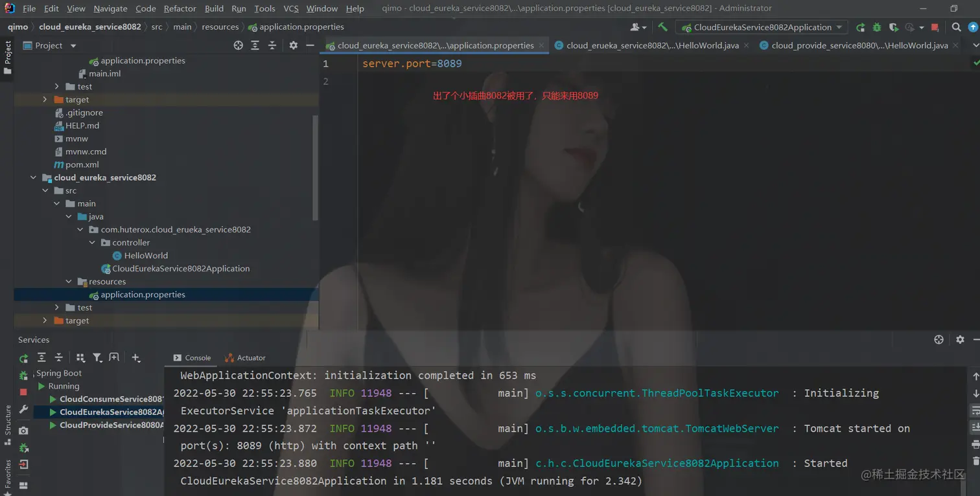
Task: Toggle the Project side tool tab
Action: point(8,57)
